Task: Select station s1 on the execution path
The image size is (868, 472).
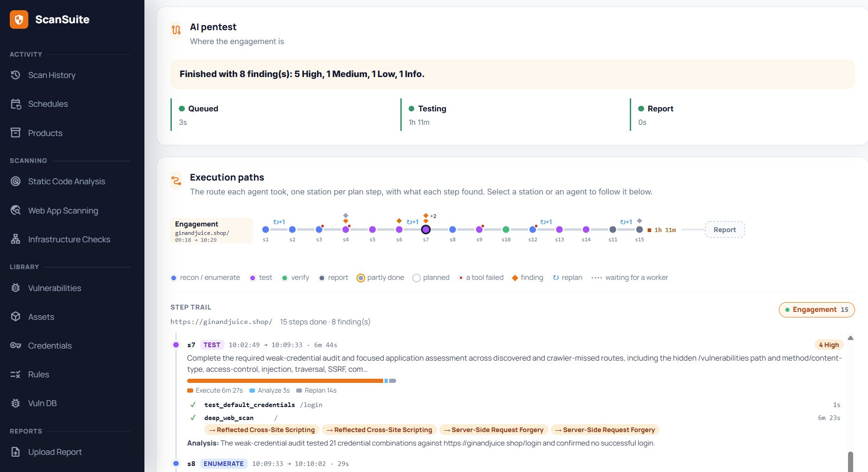Action: (x=266, y=230)
